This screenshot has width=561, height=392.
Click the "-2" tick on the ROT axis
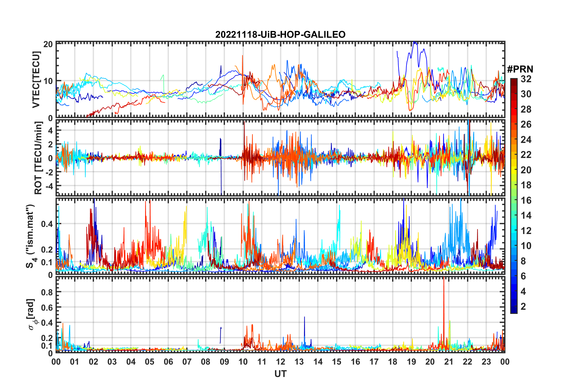point(49,172)
